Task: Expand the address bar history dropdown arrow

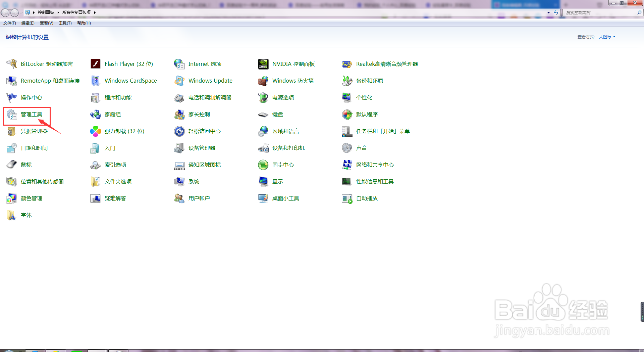Action: [549, 13]
